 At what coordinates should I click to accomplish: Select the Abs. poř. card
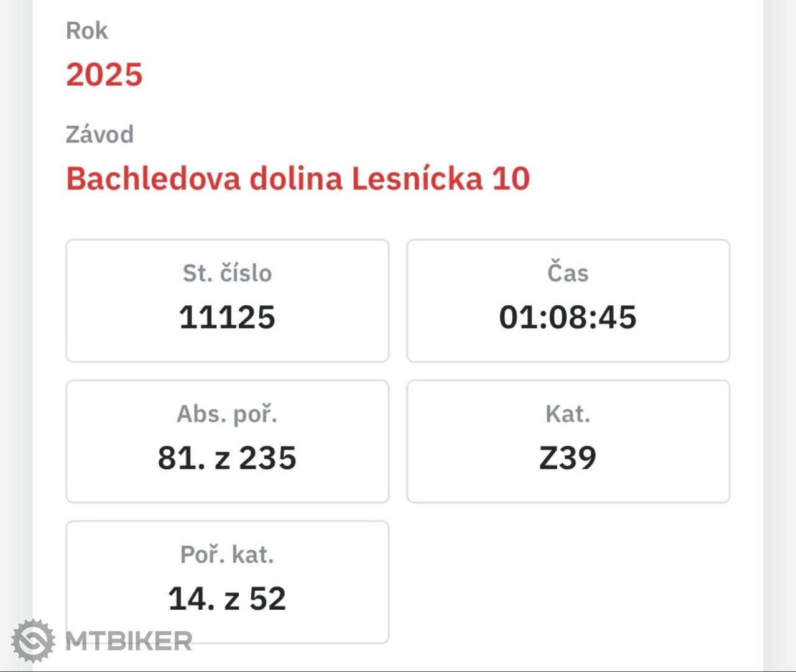(x=228, y=441)
